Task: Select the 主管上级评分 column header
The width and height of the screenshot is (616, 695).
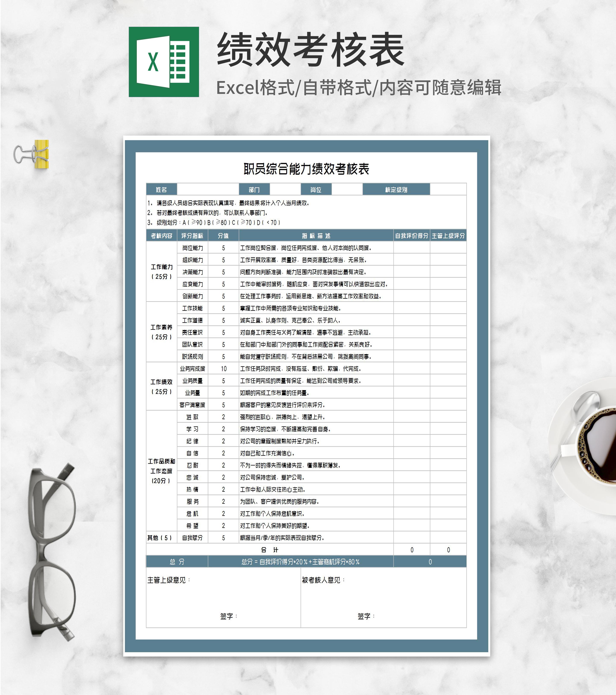Action: [448, 236]
